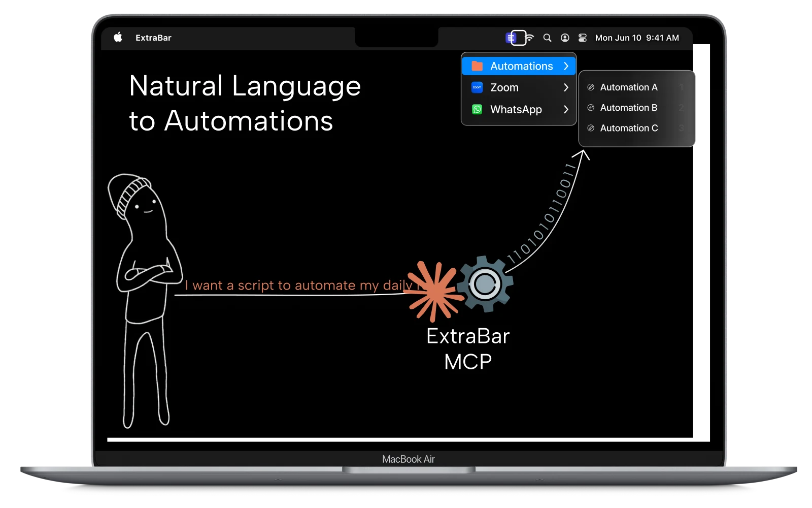Open the ExtraBar app menu

point(153,38)
